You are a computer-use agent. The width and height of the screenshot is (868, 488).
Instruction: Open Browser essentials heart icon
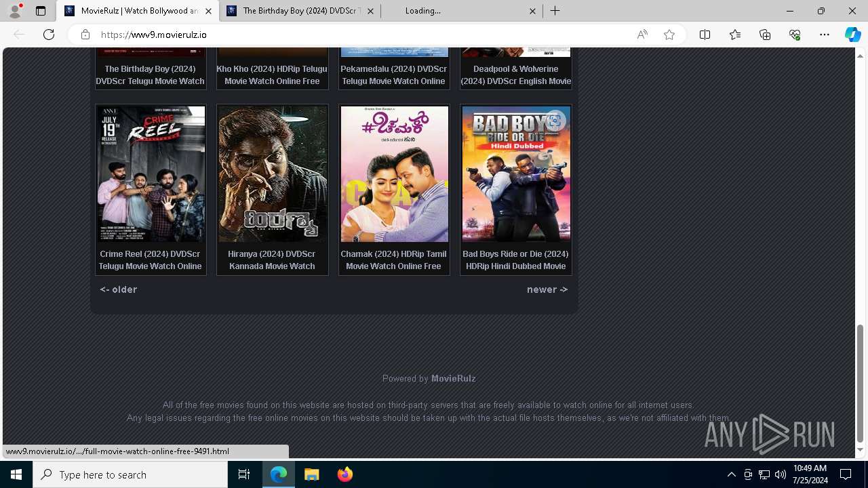click(x=795, y=35)
